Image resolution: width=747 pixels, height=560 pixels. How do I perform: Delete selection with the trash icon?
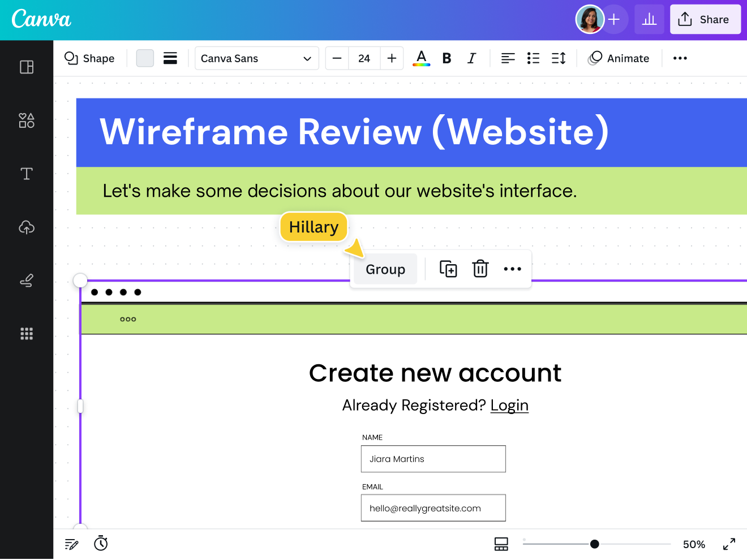(x=480, y=269)
